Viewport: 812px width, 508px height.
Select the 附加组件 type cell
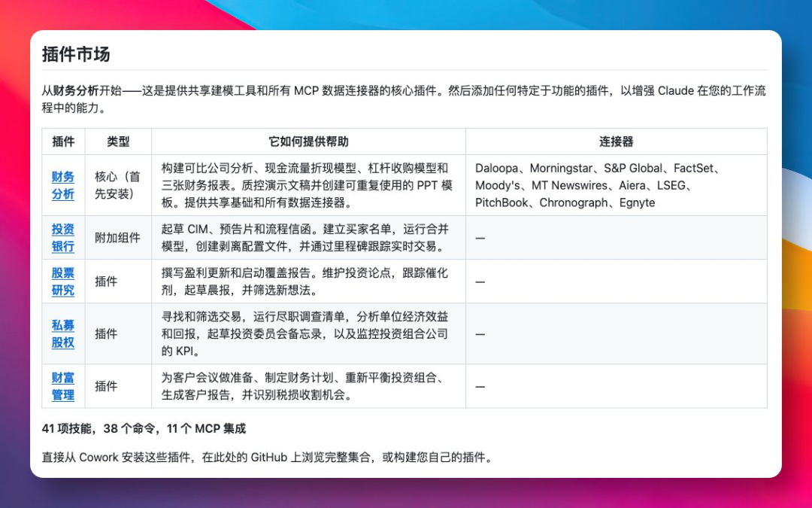pos(117,237)
